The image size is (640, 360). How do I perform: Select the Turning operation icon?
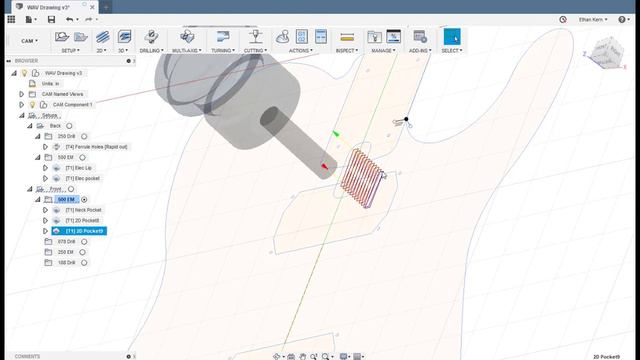(x=223, y=37)
